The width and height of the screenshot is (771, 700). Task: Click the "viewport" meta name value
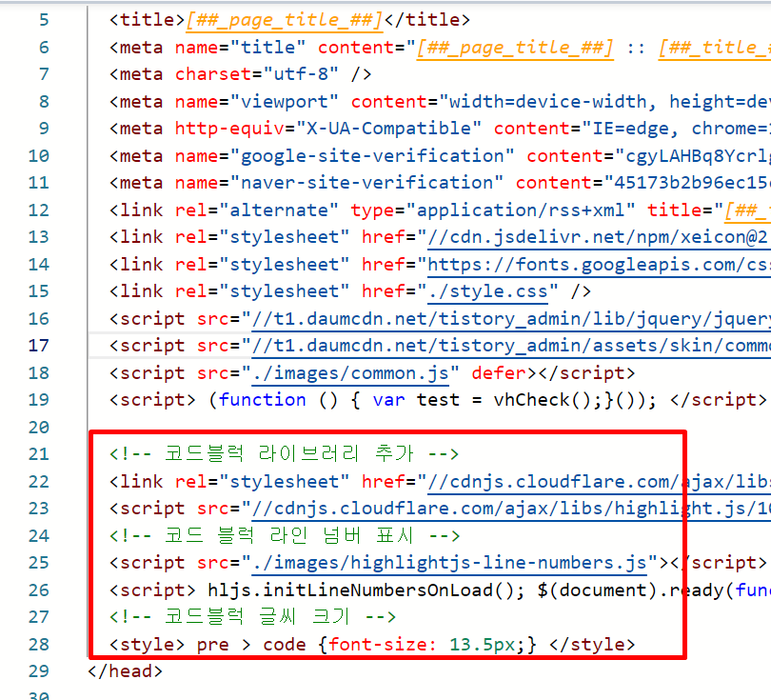(285, 102)
